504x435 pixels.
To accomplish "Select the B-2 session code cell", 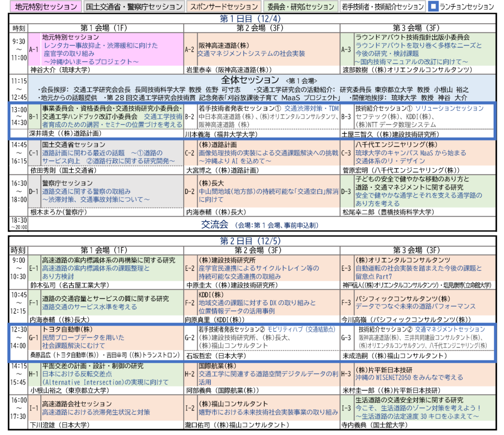I will click(x=190, y=117).
